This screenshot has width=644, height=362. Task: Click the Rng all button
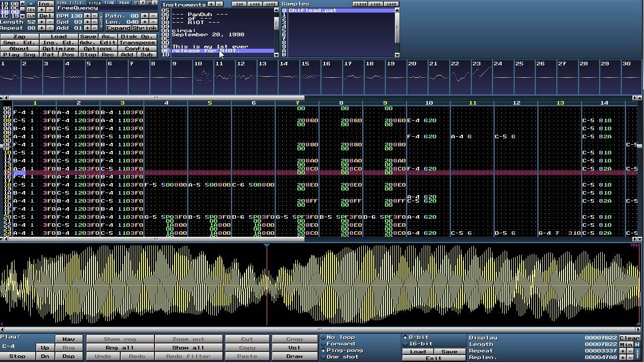120,347
